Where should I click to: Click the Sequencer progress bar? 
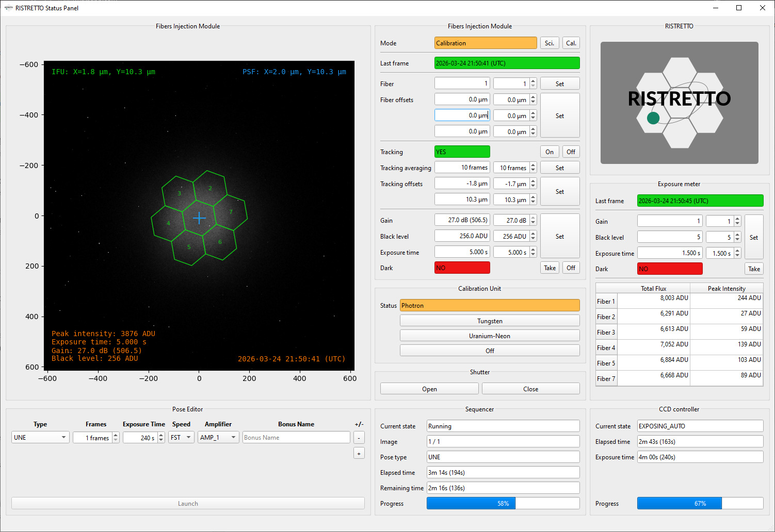coord(503,503)
